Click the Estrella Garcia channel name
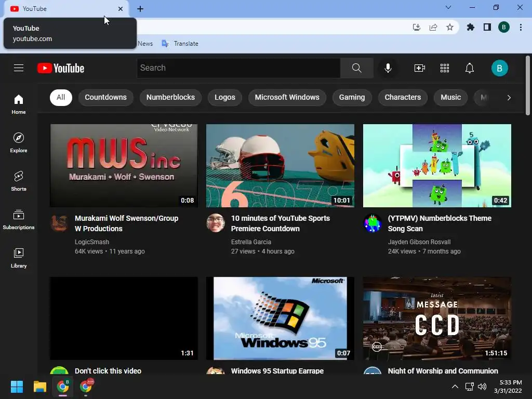532x399 pixels. pyautogui.click(x=251, y=242)
